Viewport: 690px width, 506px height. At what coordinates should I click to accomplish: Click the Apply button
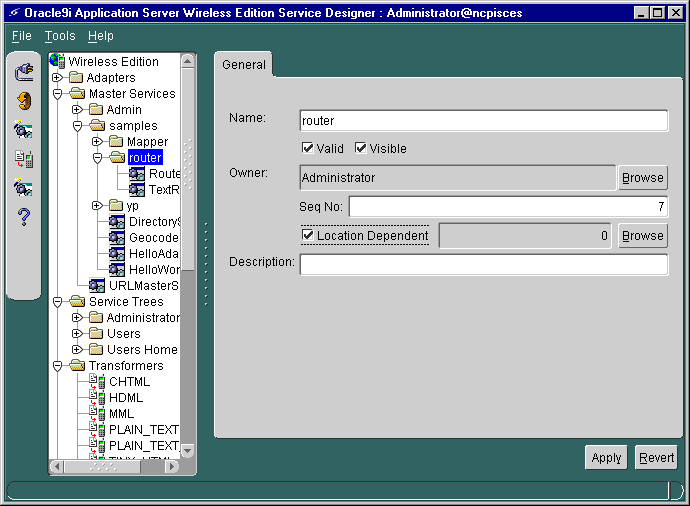click(606, 458)
